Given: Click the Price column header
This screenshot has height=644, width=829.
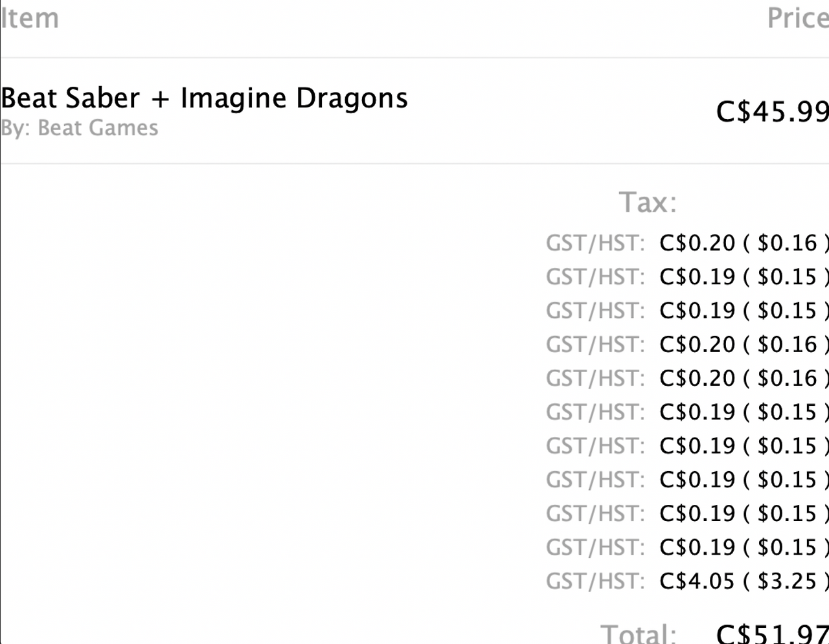Looking at the screenshot, I should coord(797,18).
